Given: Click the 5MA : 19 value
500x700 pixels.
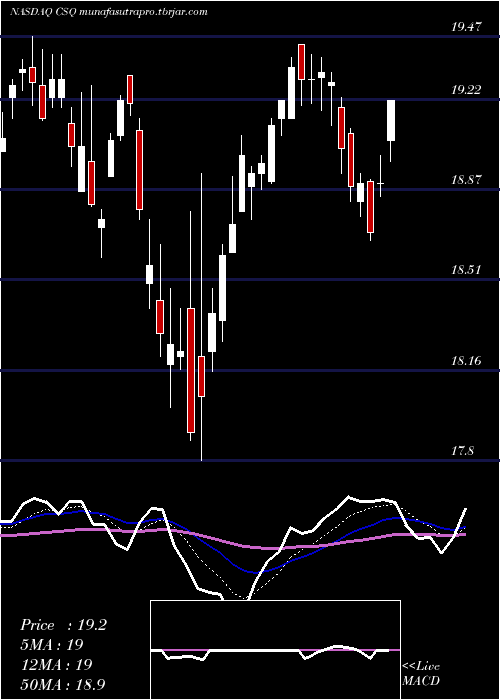Looking at the screenshot, I should [52, 645].
